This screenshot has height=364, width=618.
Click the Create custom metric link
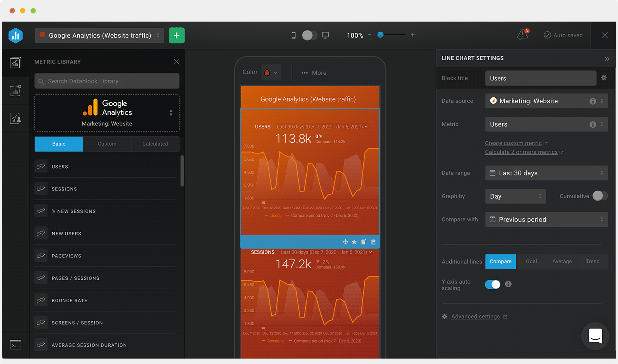(x=513, y=143)
